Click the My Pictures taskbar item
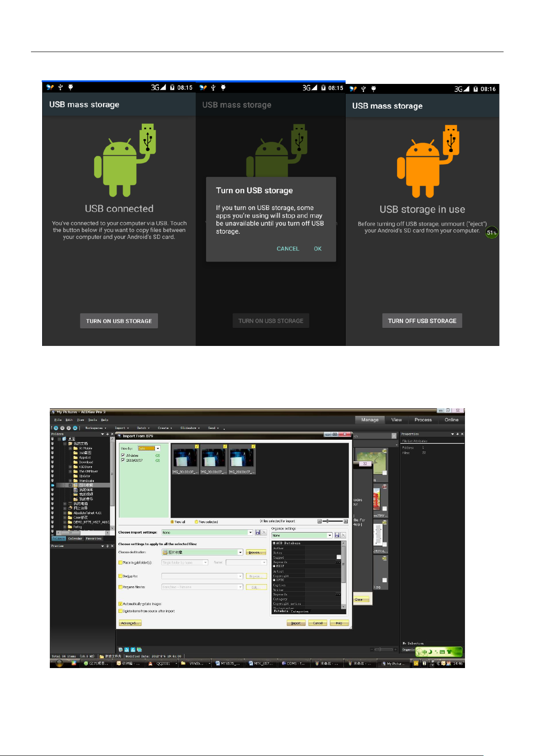Screen dimensions: 535x756 pos(394,664)
